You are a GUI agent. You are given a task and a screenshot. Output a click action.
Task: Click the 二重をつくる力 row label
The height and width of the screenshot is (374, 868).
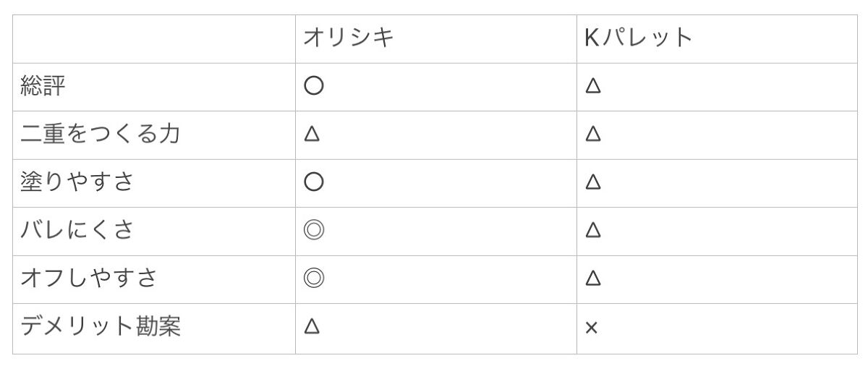[x=100, y=134]
